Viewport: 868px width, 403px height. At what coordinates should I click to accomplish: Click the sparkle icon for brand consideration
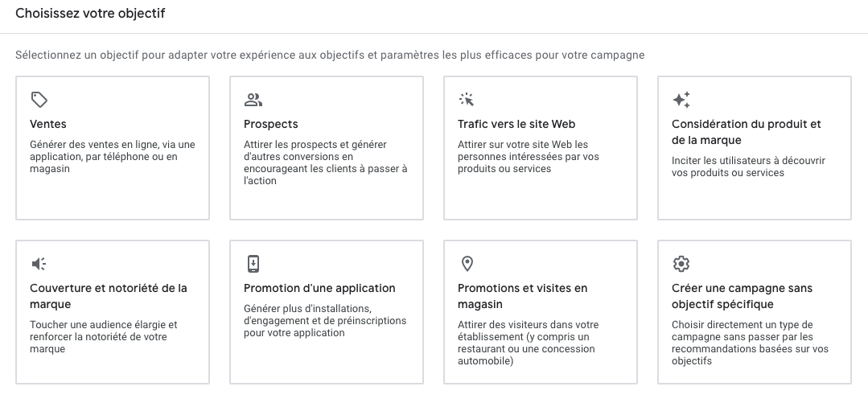pyautogui.click(x=681, y=100)
